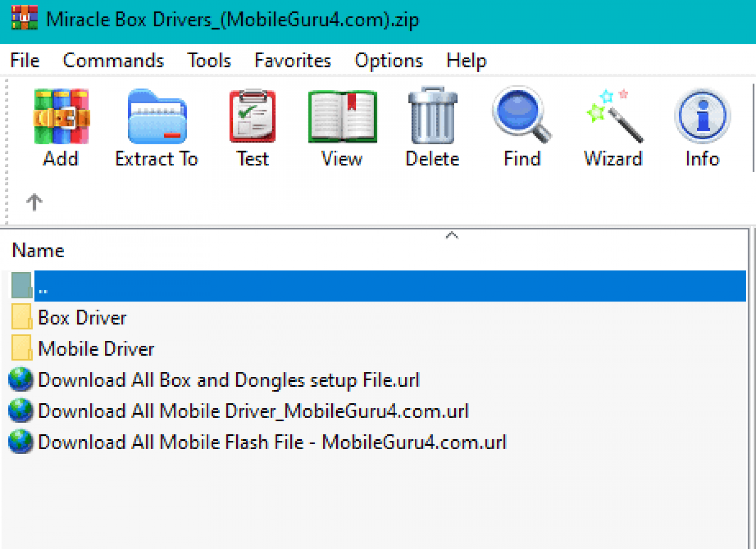This screenshot has height=549, width=756.
Task: Click the Add archive tool
Action: coord(61,125)
